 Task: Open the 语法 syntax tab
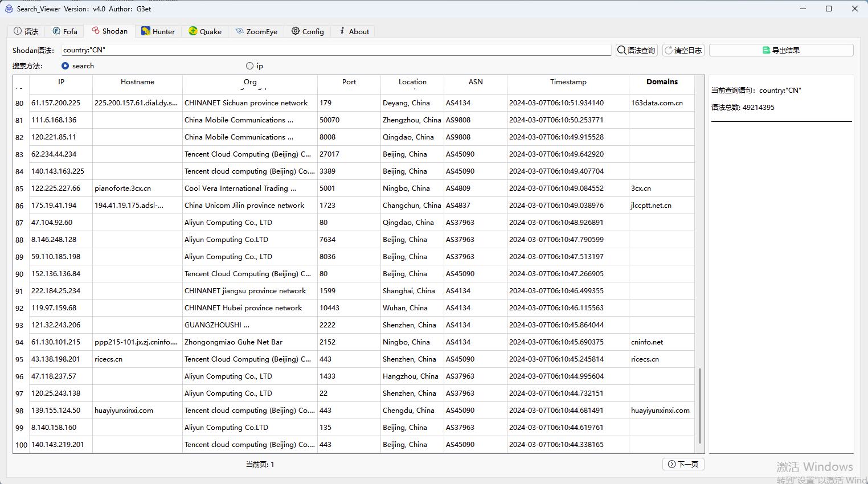(26, 31)
